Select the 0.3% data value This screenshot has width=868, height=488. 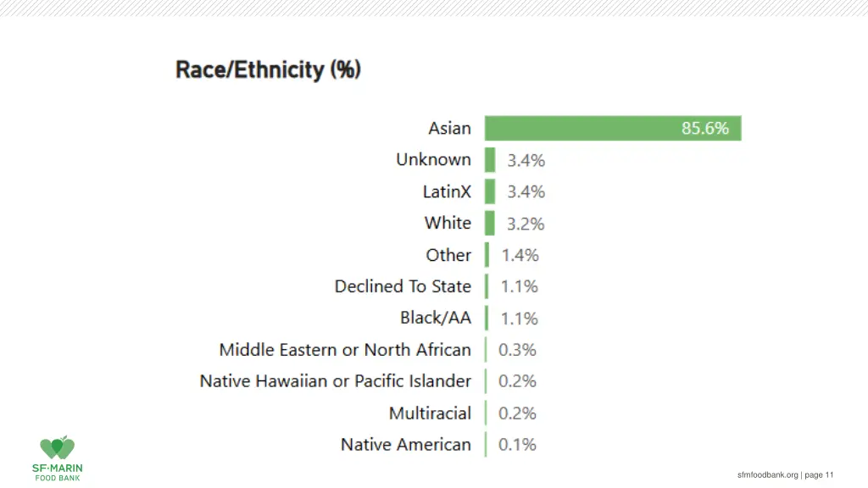[x=517, y=350]
